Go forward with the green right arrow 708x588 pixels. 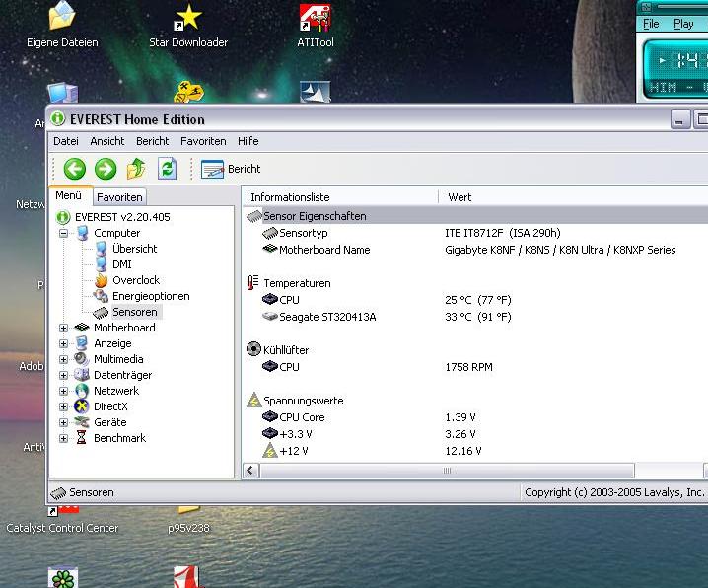106,169
